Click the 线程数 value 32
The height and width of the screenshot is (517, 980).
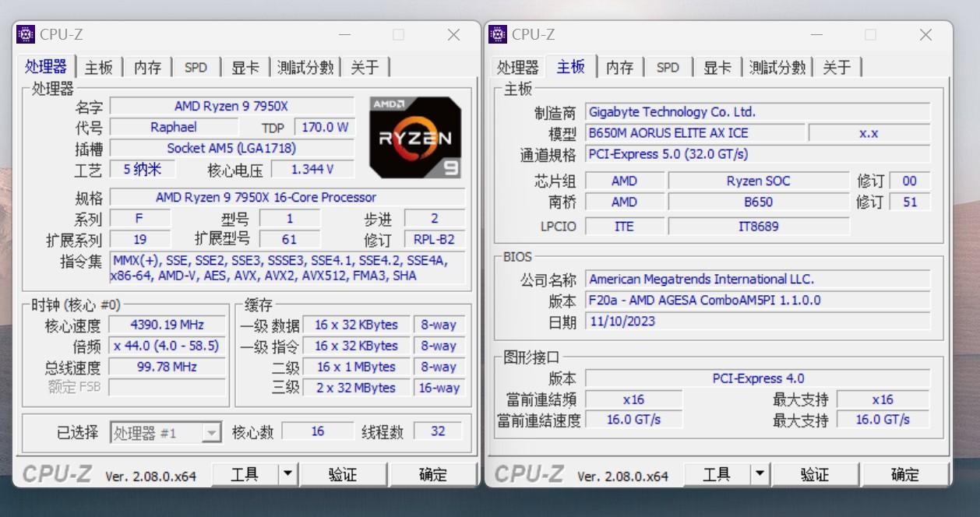click(438, 431)
